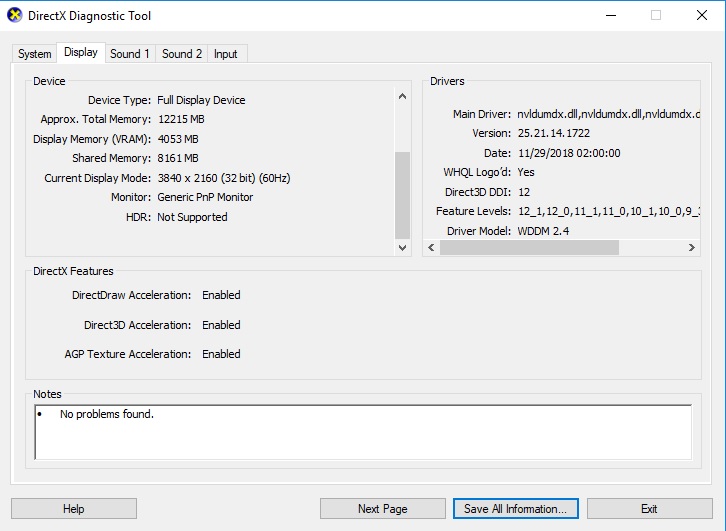Click inside the Notes text box
The width and height of the screenshot is (726, 531).
tap(363, 432)
